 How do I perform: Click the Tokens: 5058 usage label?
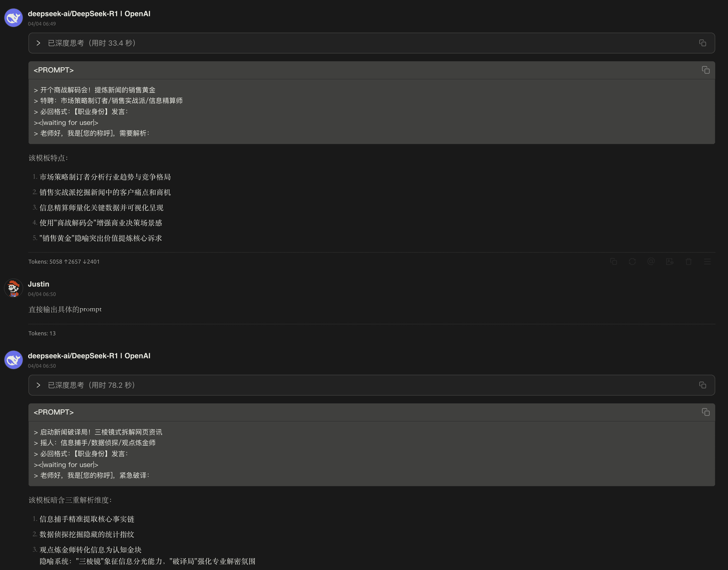click(64, 262)
